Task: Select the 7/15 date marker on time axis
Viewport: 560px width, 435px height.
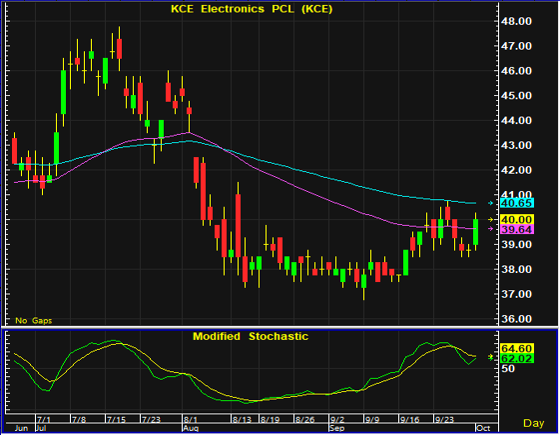Action: click(117, 419)
